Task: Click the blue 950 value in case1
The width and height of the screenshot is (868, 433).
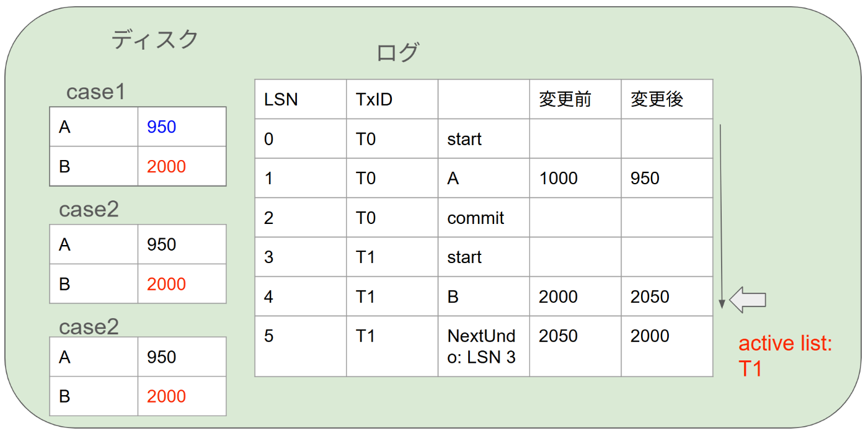Action: point(162,127)
